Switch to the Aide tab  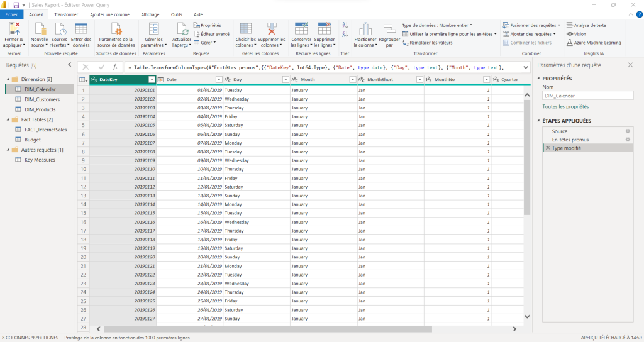point(198,14)
